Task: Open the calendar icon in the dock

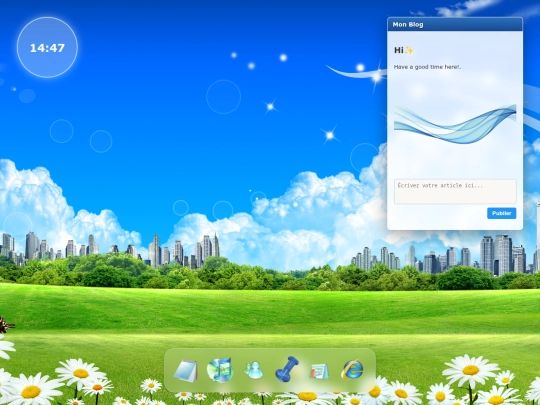Action: pos(319,371)
